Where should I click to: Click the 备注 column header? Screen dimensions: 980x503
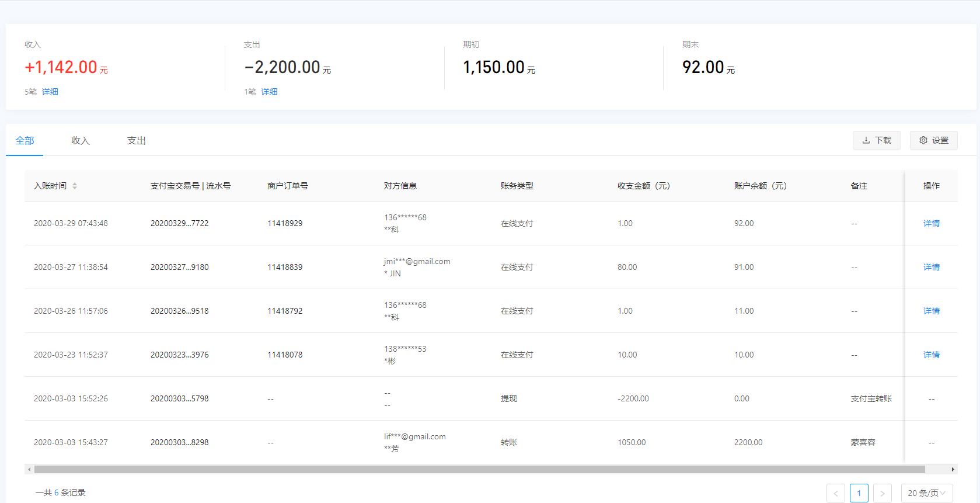tap(859, 186)
